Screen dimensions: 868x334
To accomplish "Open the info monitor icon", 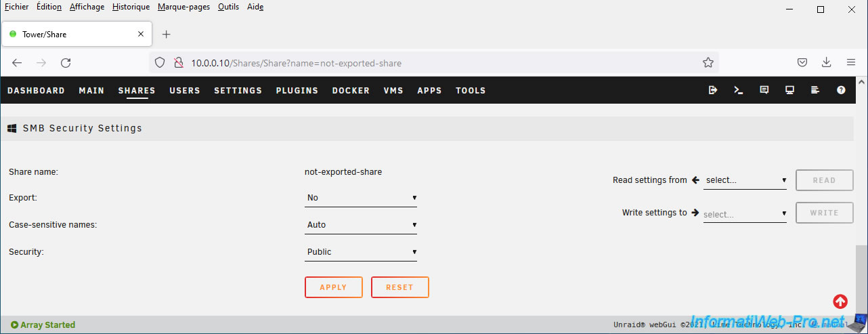I will (x=789, y=90).
